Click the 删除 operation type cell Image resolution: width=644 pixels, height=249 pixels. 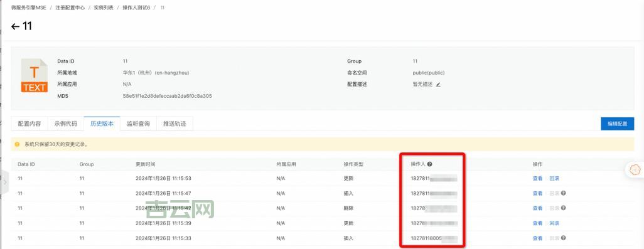pyautogui.click(x=349, y=208)
